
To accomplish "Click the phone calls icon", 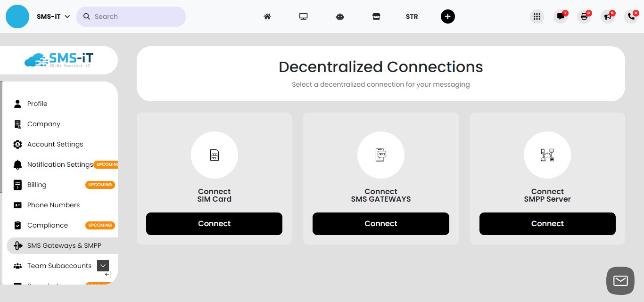I will [631, 16].
